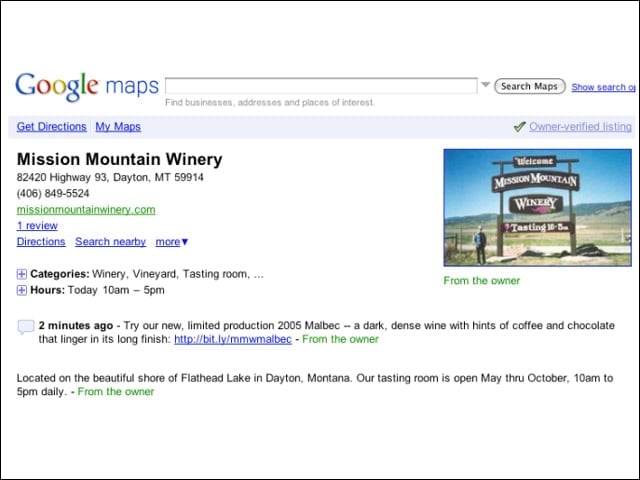Expand the Categories plus icon
This screenshot has height=480, width=640.
(22, 274)
